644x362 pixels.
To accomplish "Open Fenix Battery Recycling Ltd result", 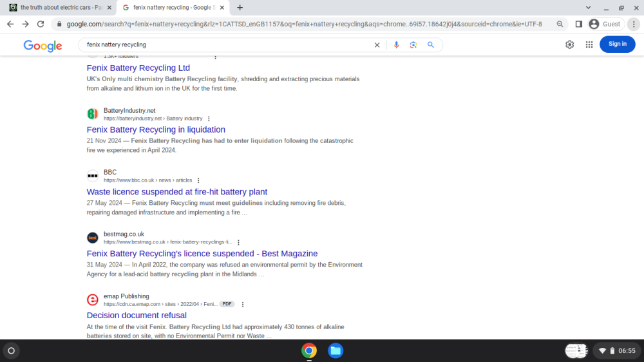I will pos(138,68).
